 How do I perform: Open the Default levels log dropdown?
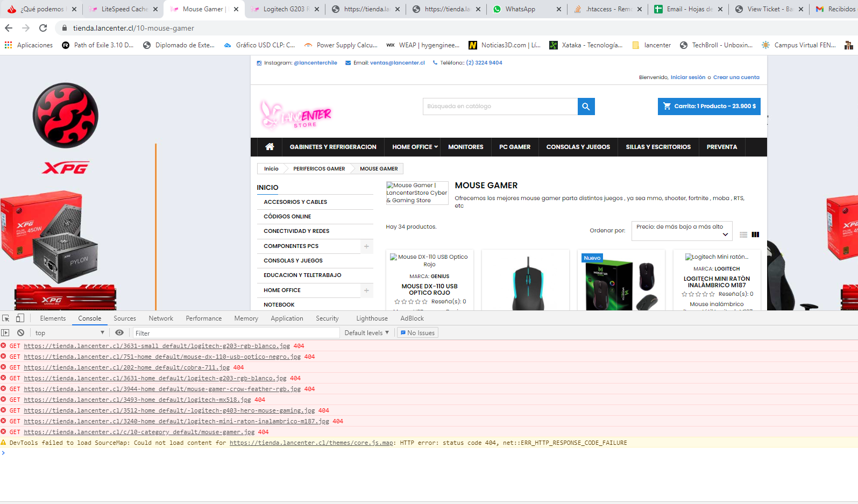click(x=367, y=333)
